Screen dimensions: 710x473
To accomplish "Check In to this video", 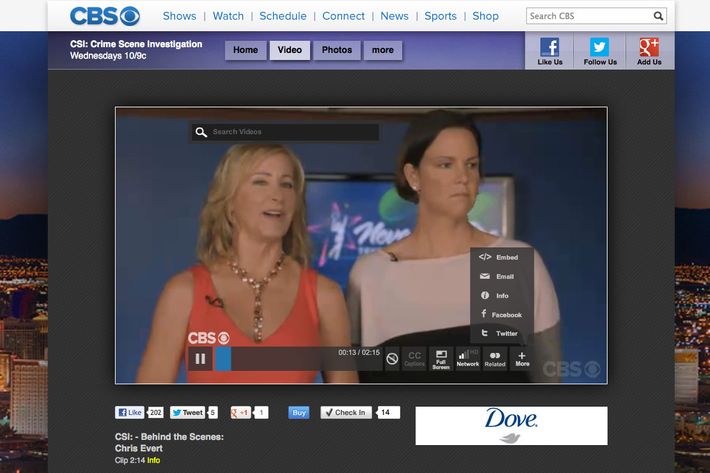I will [x=346, y=412].
